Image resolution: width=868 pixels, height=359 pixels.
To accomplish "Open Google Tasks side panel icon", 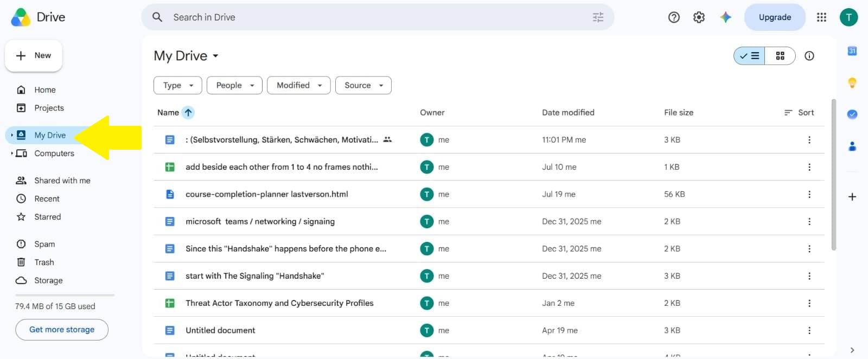I will point(852,114).
